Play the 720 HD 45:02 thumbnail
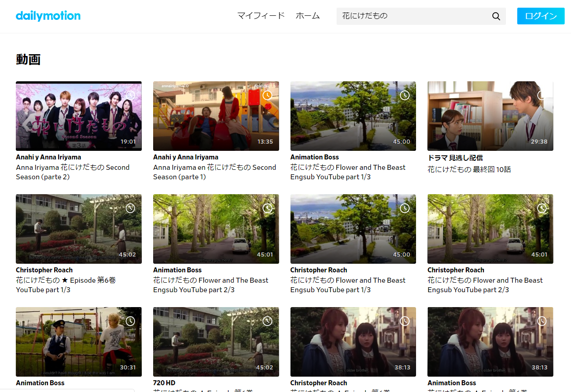This screenshot has height=392, width=571. click(216, 342)
